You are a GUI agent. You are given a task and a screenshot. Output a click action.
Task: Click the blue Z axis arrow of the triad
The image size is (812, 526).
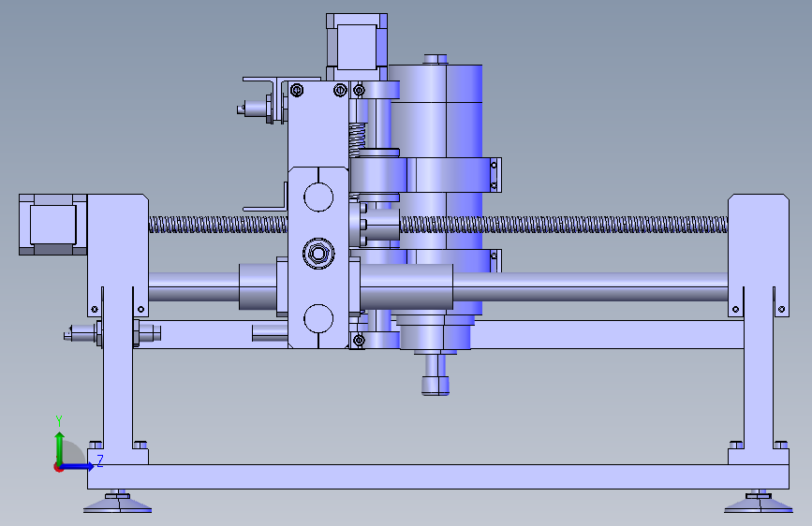tap(79, 466)
